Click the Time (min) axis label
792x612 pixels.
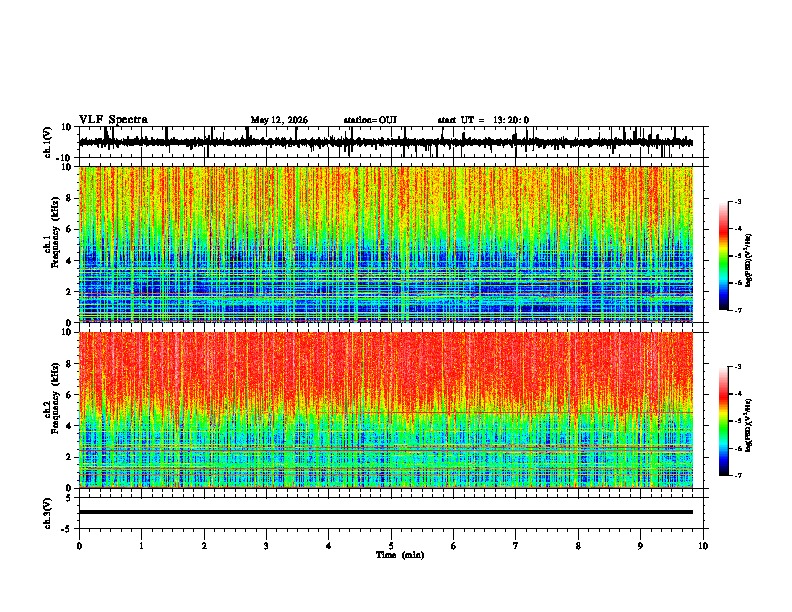pos(400,555)
